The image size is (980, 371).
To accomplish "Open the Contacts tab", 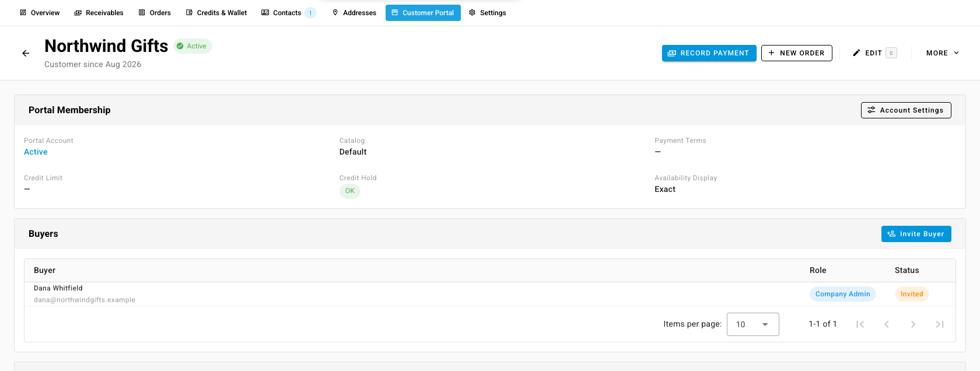I will [288, 13].
